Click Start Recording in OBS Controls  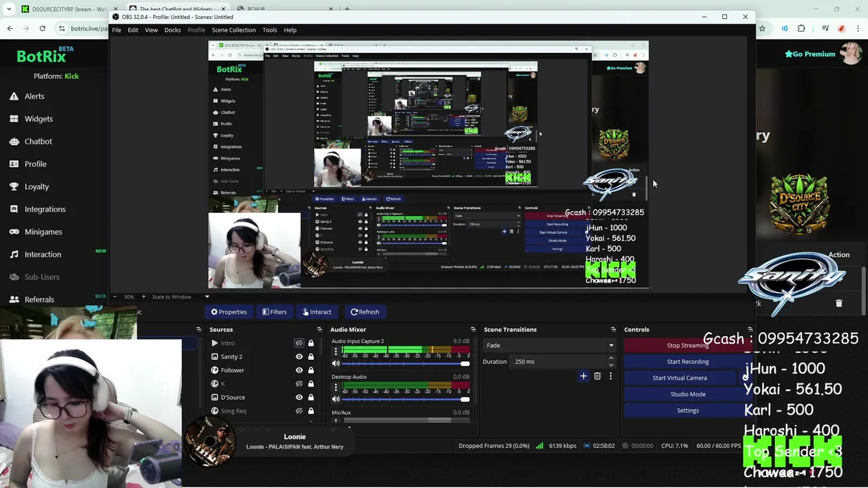[x=688, y=361]
